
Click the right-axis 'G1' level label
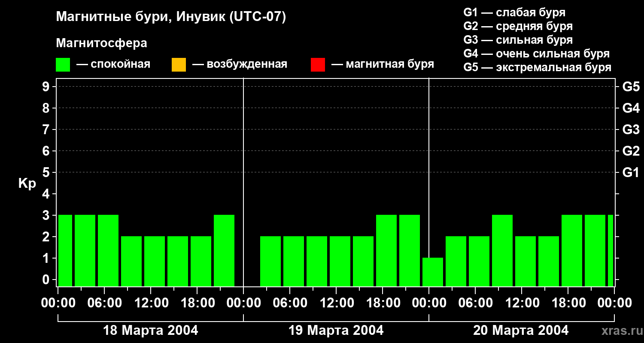(631, 172)
